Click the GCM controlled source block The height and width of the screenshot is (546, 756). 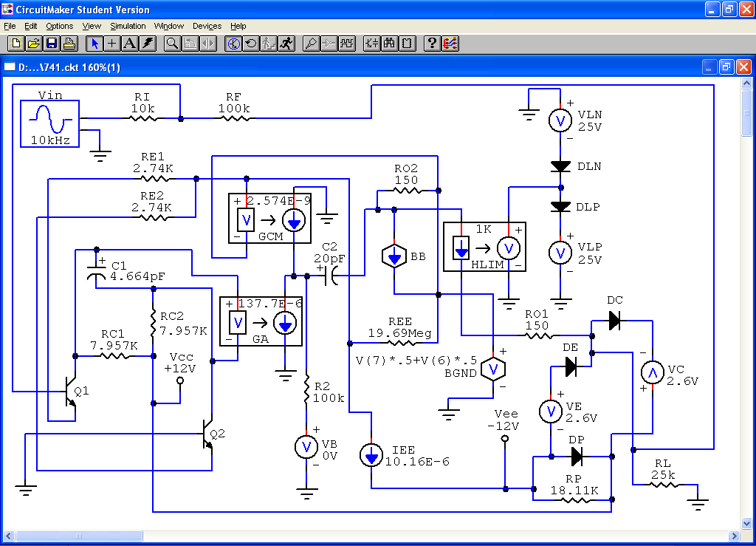click(x=270, y=219)
